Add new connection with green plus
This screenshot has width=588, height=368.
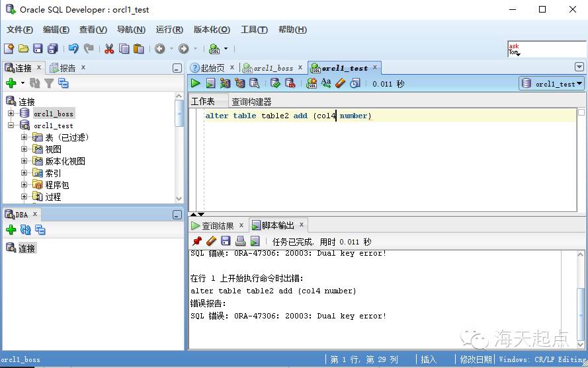click(11, 83)
